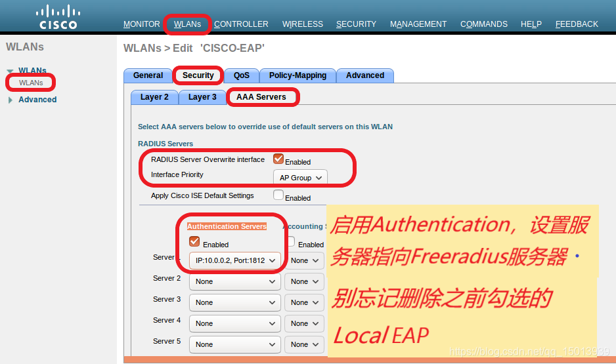Open Server 5 accounting server dropdown
616x364 pixels.
pos(305,344)
